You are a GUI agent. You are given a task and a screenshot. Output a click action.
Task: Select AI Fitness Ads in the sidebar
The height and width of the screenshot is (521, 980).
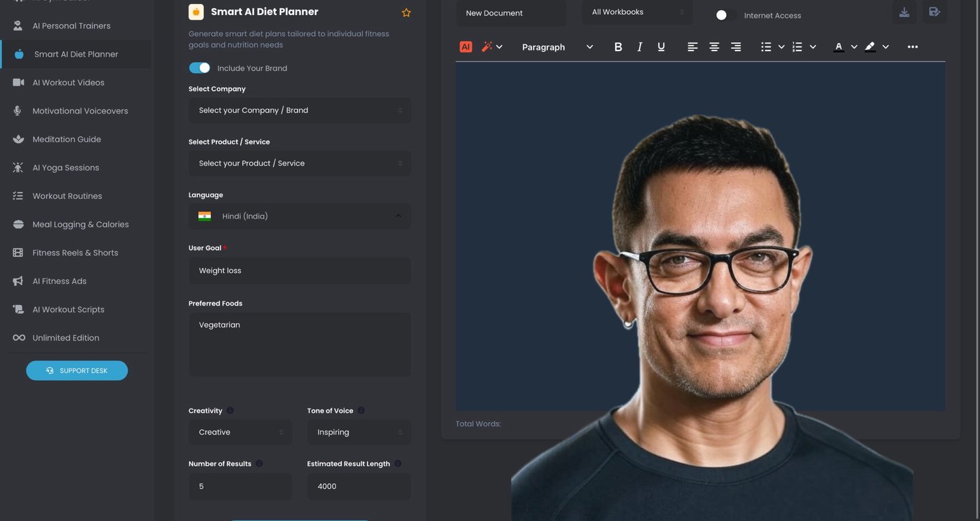tap(76, 281)
